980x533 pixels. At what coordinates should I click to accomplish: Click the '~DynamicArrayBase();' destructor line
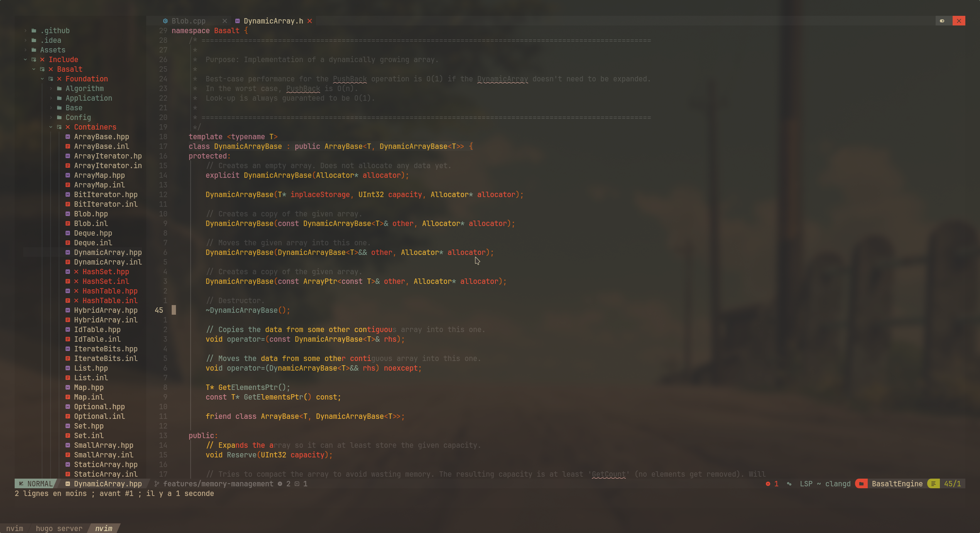(248, 310)
